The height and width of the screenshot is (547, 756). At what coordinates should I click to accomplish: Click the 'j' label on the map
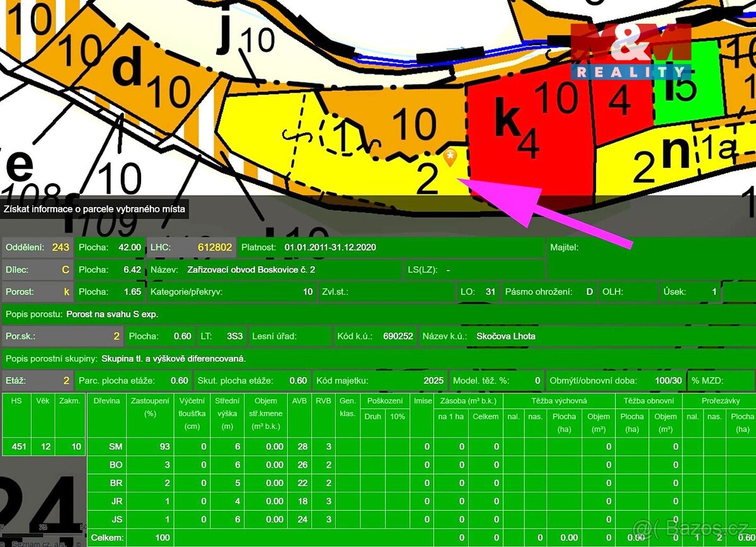pyautogui.click(x=225, y=38)
